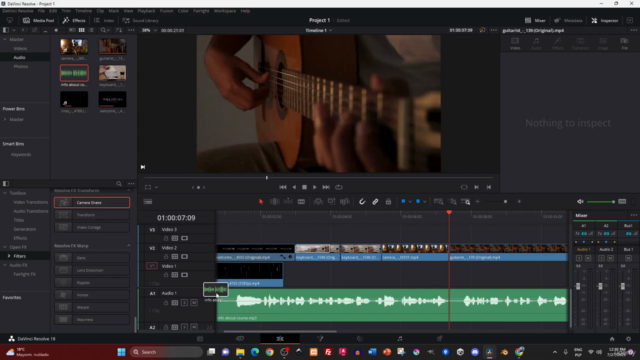Click the Overwrite Clip icon

(x=331, y=202)
